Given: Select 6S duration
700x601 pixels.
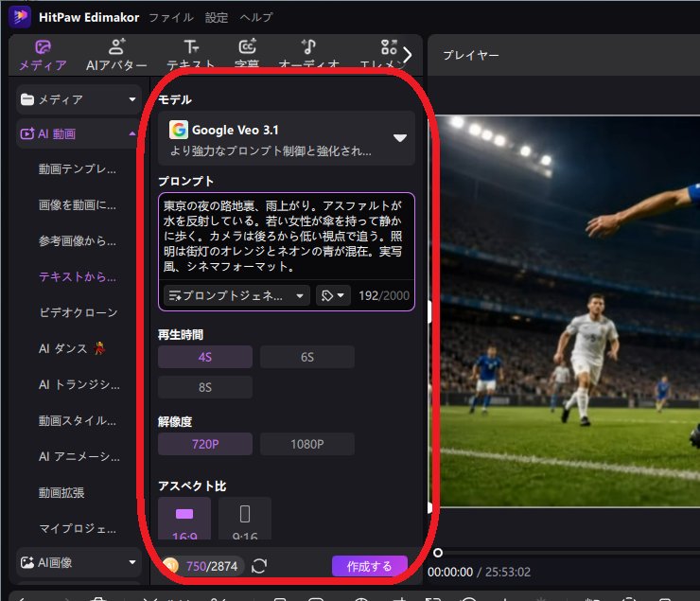Looking at the screenshot, I should coord(307,357).
